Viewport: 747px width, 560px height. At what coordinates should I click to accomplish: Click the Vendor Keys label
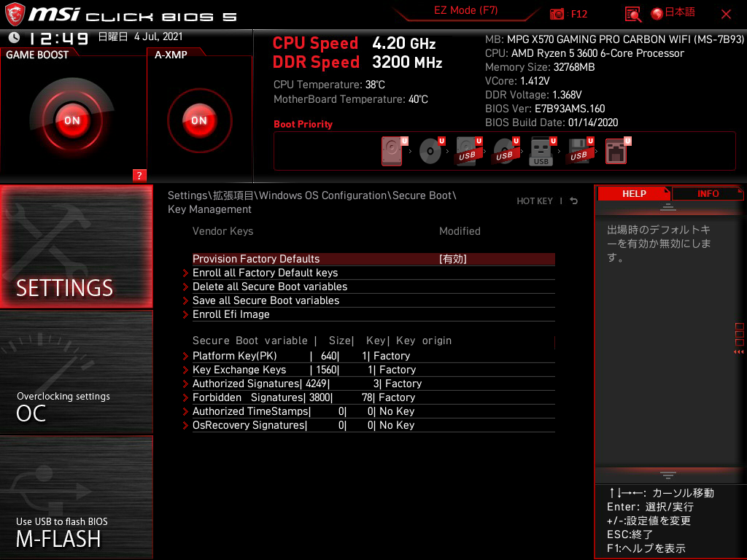tap(222, 231)
